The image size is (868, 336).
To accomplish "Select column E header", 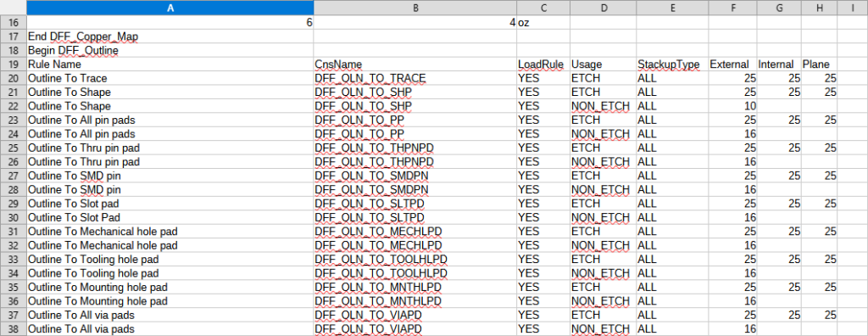I will pos(672,7).
